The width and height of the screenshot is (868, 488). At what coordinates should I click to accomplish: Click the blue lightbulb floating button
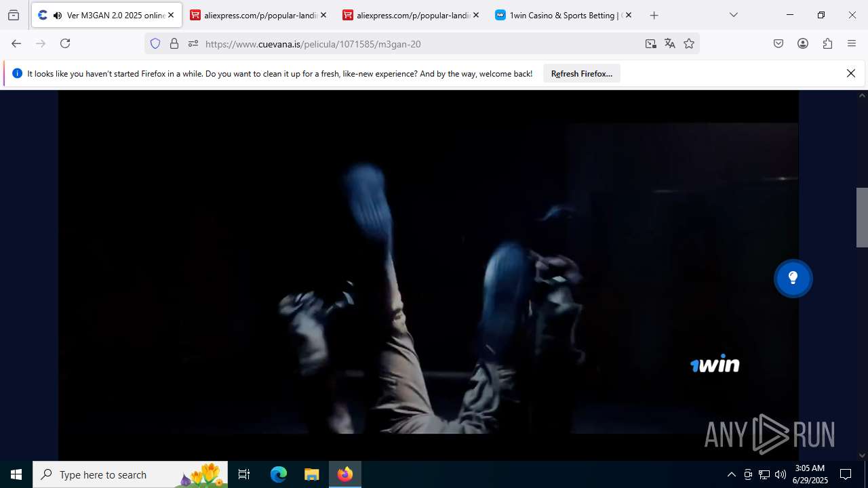pyautogui.click(x=793, y=279)
